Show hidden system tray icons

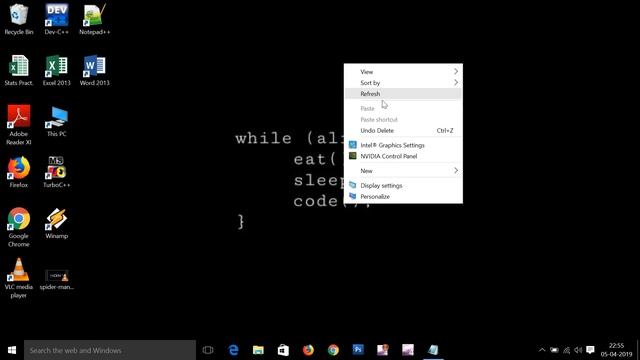pyautogui.click(x=542, y=350)
